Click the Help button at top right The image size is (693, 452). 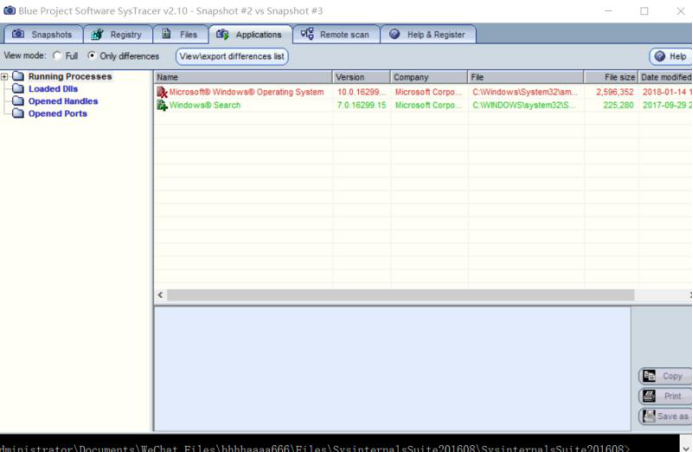[x=670, y=56]
